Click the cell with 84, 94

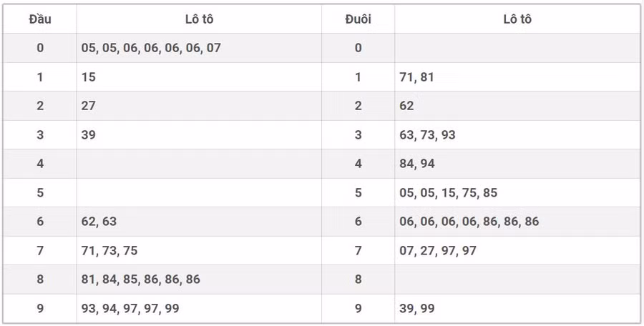coord(416,164)
